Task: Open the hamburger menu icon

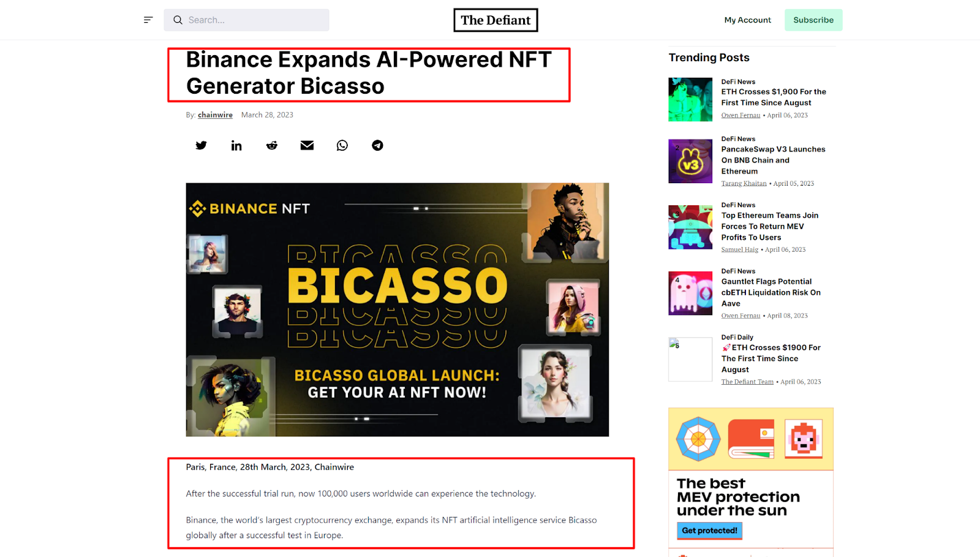Action: point(148,20)
